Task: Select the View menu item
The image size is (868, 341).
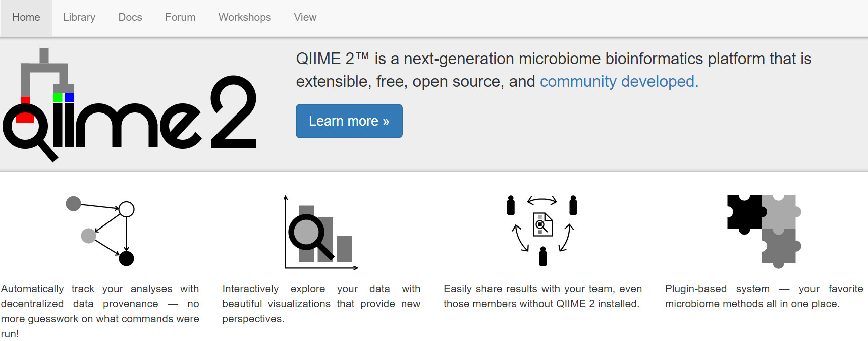Action: 305,17
